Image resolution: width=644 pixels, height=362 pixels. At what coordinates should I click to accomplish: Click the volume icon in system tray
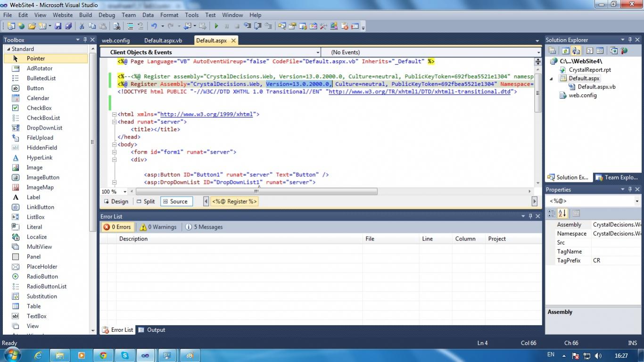598,356
